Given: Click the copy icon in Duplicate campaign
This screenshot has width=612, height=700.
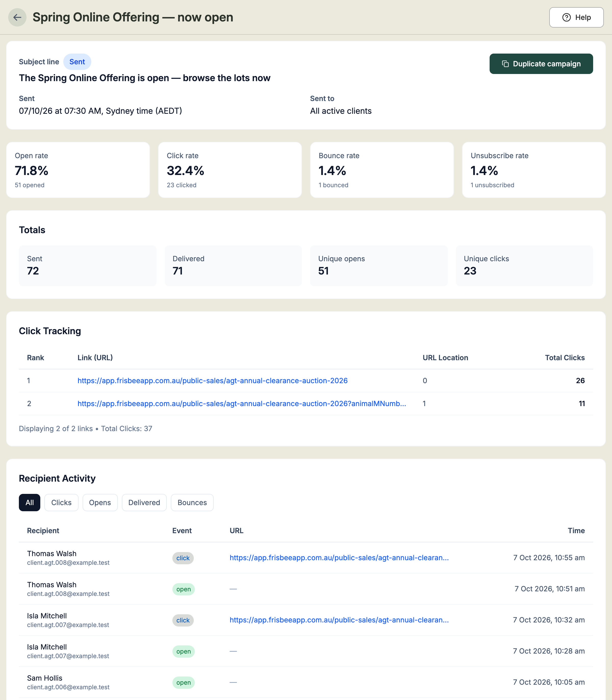Looking at the screenshot, I should tap(505, 64).
